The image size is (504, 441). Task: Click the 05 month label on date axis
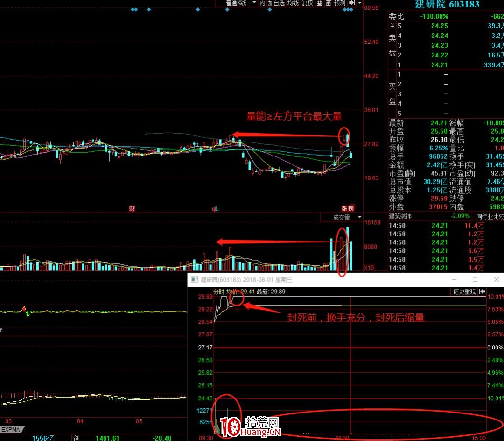[x=139, y=421]
